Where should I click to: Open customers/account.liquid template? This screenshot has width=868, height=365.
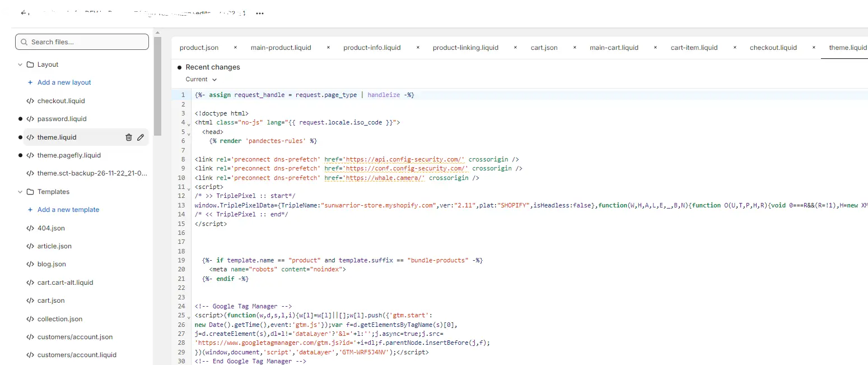coord(77,355)
